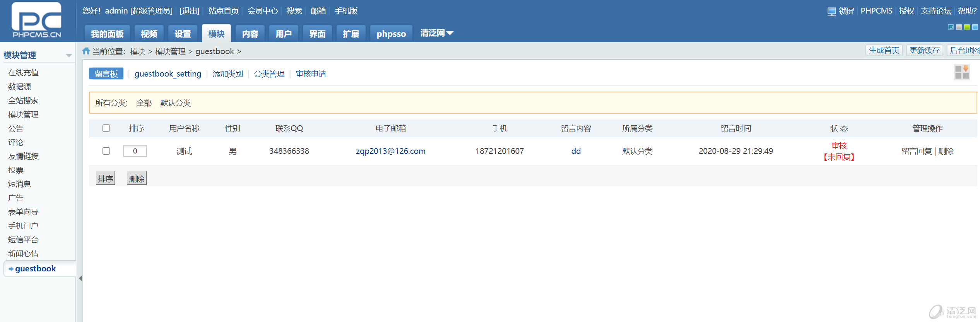Switch to the 设置 tab
The width and height of the screenshot is (980, 322).
[x=183, y=34]
